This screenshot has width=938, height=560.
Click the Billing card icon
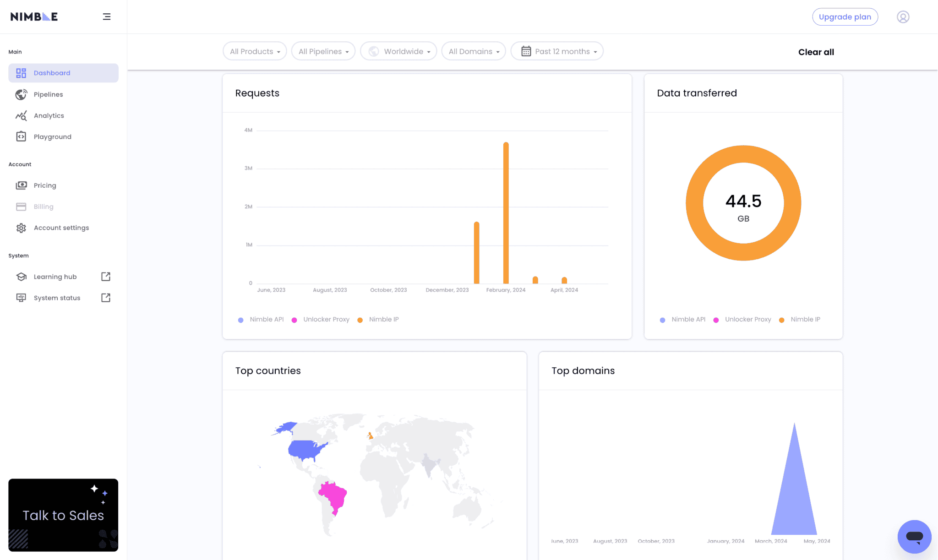pyautogui.click(x=21, y=207)
